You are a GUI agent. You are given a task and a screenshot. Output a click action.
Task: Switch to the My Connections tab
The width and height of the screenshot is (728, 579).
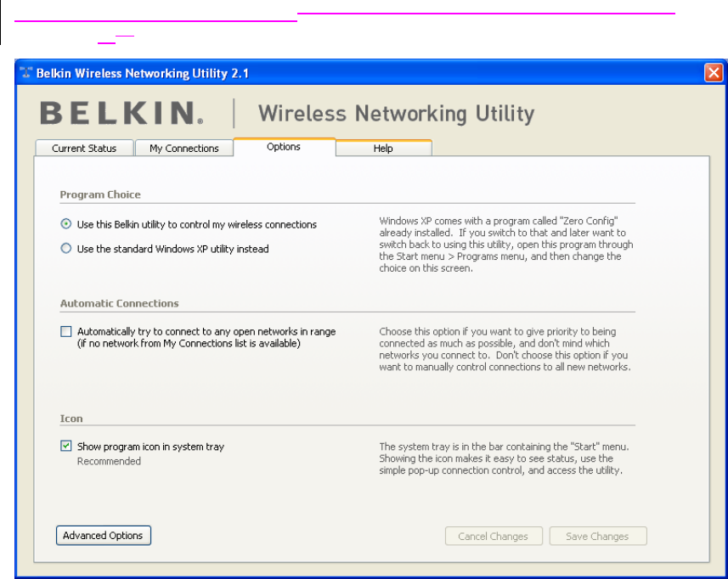[x=183, y=148]
